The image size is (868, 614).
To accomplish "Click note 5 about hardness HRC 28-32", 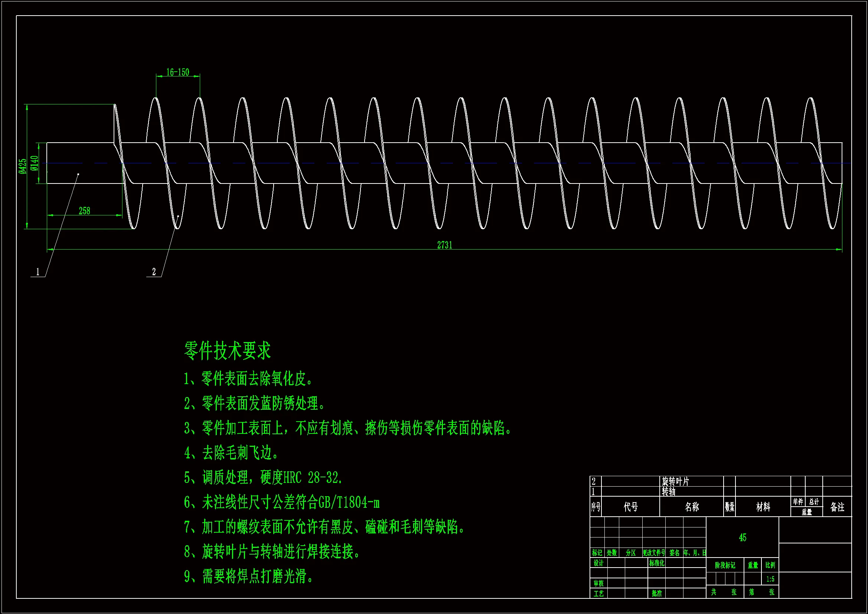I will click(x=263, y=478).
